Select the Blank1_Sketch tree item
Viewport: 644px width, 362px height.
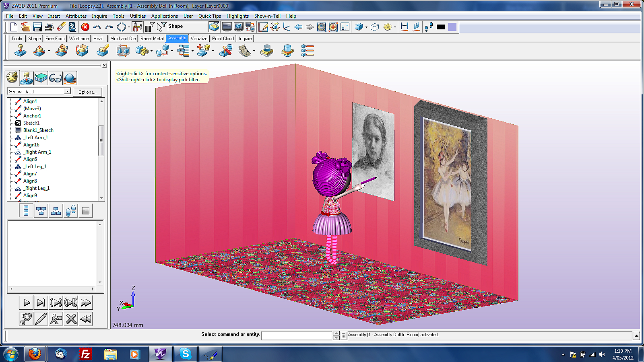pyautogui.click(x=38, y=130)
